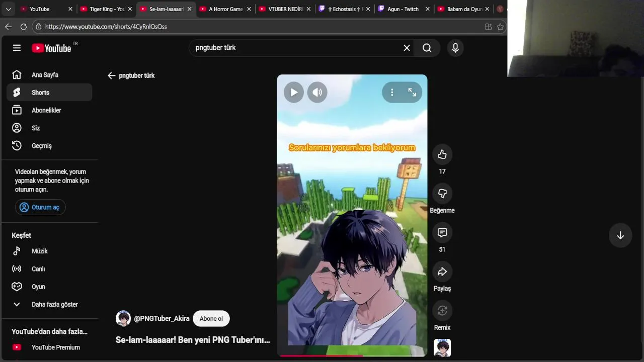Image resolution: width=644 pixels, height=362 pixels.
Task: Click the magnifier search button
Action: [427, 48]
